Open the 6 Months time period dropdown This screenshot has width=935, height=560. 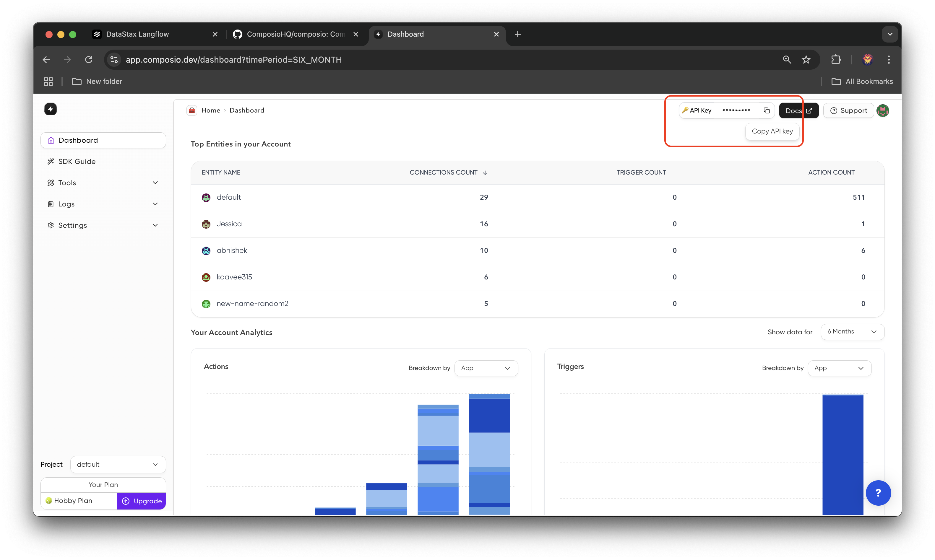pyautogui.click(x=852, y=332)
